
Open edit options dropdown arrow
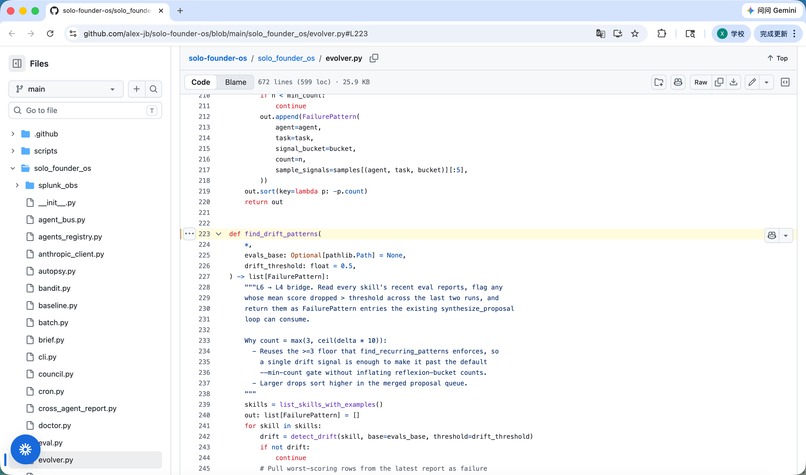pyautogui.click(x=766, y=82)
